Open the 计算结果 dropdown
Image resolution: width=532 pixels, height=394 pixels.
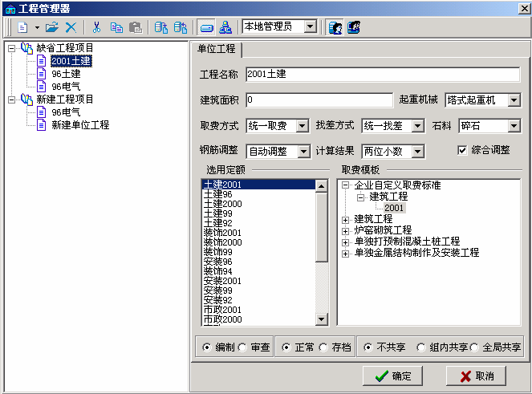(418, 152)
